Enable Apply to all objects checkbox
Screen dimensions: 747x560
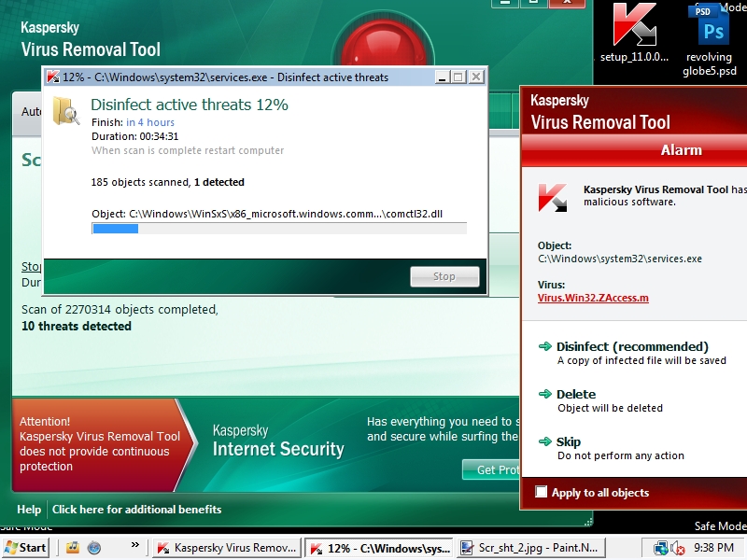541,492
